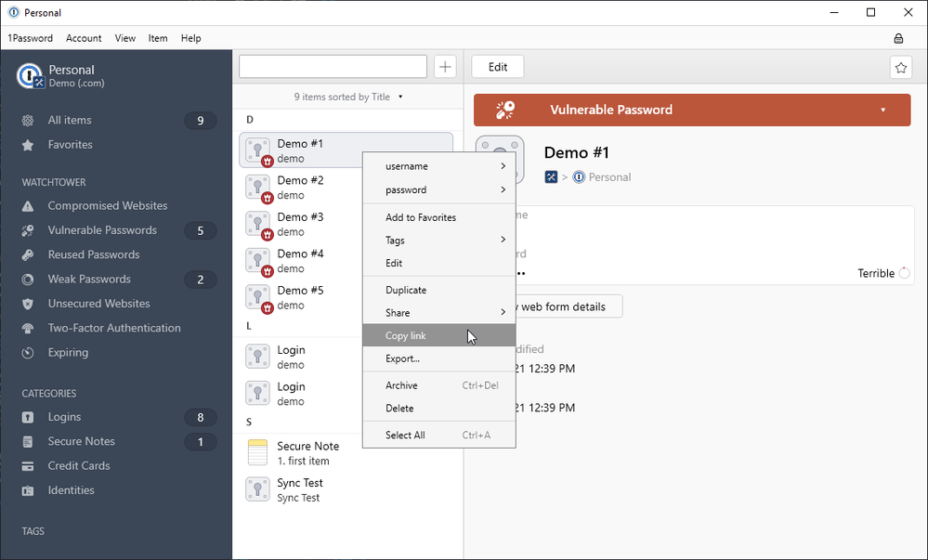Screen dimensions: 928x560
Task: Click the All items count badge 9
Action: click(x=201, y=121)
